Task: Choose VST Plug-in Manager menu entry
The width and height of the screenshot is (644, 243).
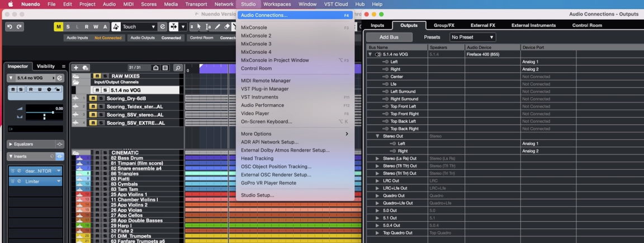Action: pyautogui.click(x=295, y=89)
